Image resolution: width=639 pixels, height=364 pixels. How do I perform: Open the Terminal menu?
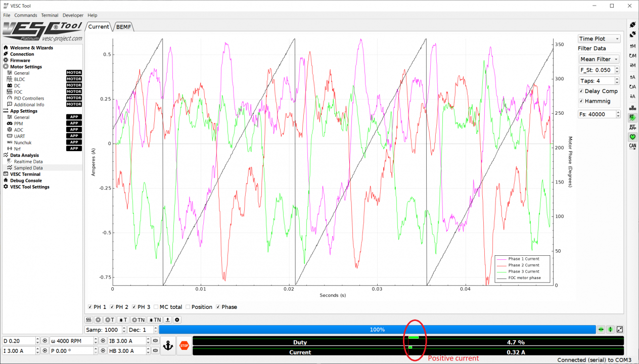50,15
